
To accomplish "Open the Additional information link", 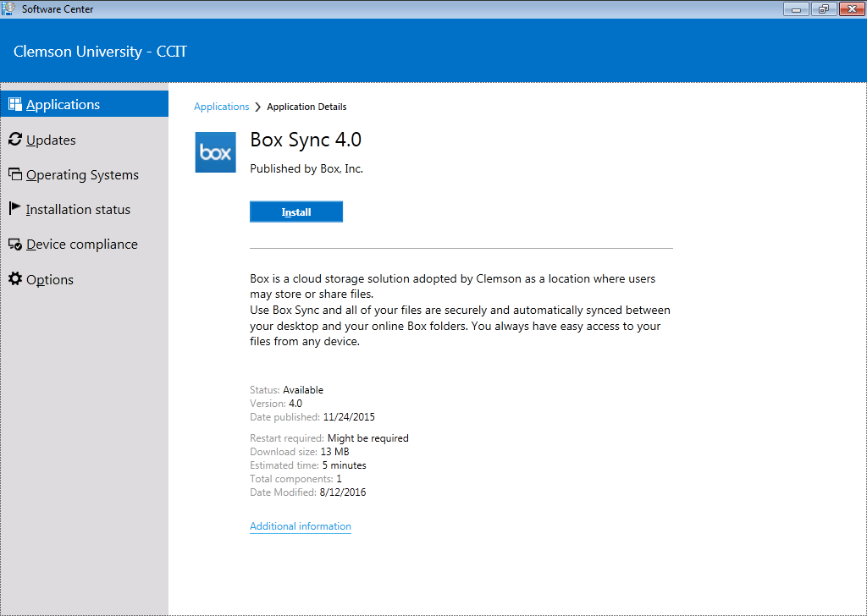I will (301, 526).
